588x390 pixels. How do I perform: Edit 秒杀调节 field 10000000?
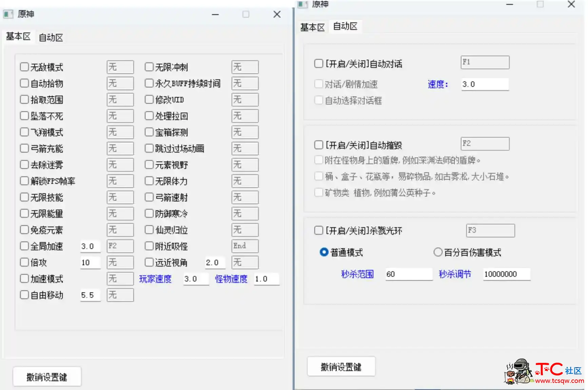507,274
